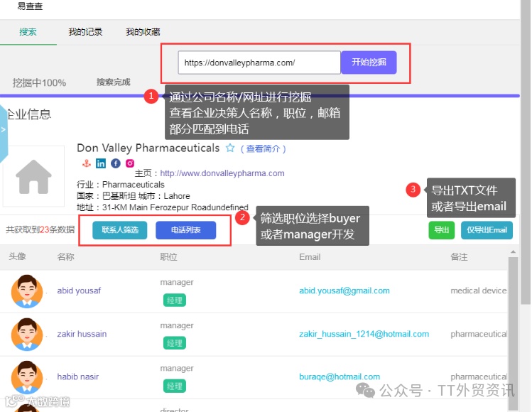
Task: Click the 联系人筛选 button
Action: point(120,230)
